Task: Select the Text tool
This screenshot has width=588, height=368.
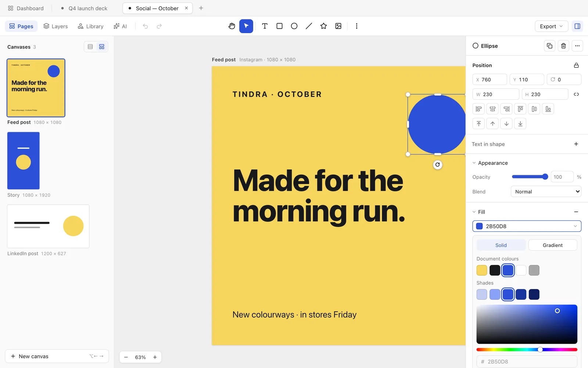Action: (x=265, y=26)
